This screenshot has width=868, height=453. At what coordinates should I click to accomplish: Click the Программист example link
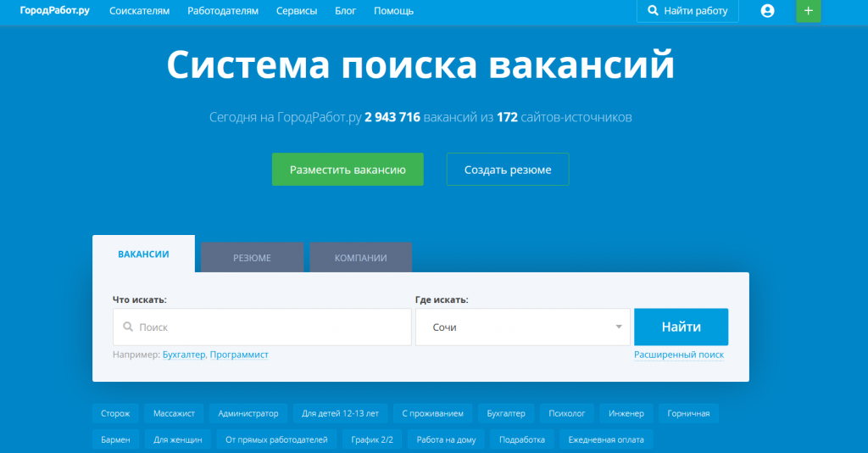click(x=239, y=355)
